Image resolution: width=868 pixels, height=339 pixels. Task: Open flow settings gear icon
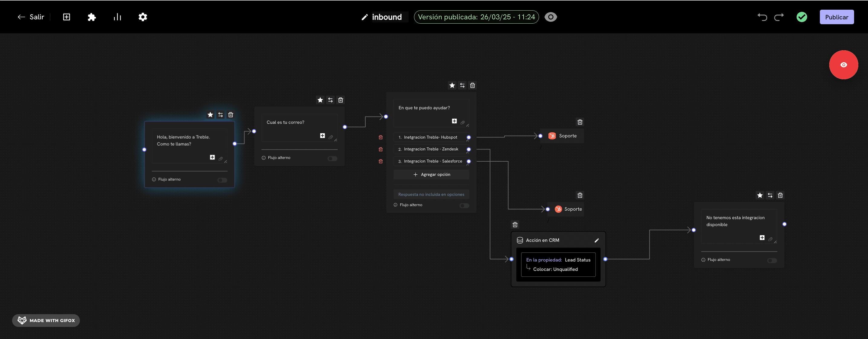click(x=143, y=17)
